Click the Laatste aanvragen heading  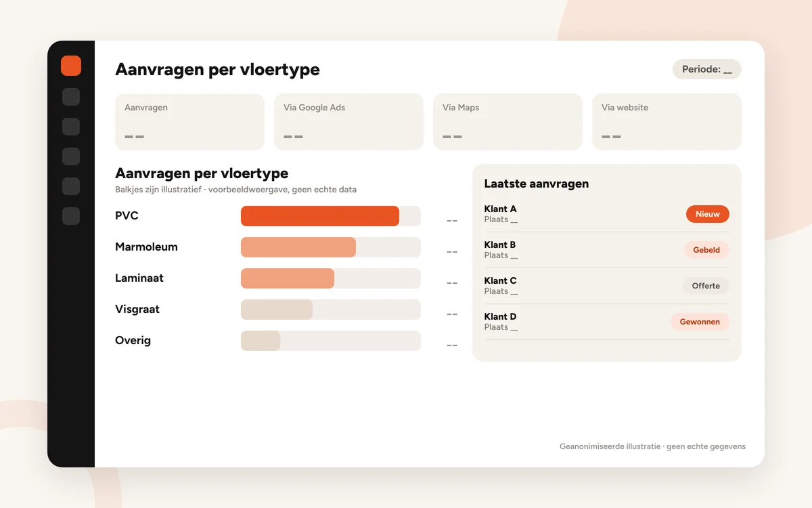click(537, 184)
